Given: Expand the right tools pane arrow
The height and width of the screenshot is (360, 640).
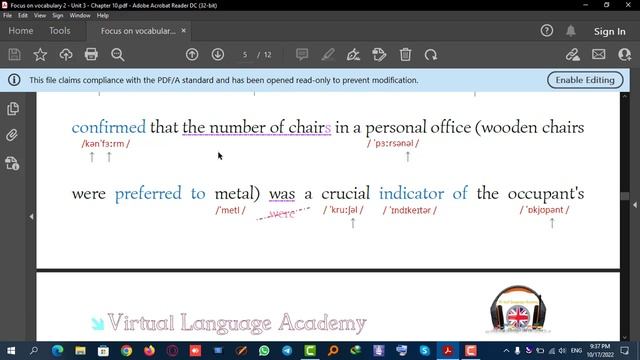Looking at the screenshot, I should click(x=635, y=204).
